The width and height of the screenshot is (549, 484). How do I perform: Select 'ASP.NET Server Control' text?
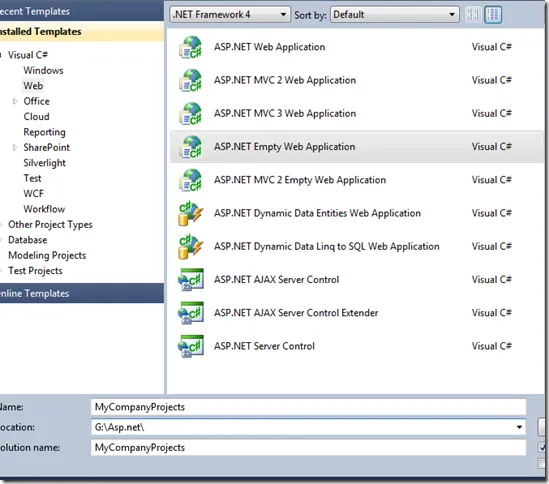pyautogui.click(x=264, y=346)
